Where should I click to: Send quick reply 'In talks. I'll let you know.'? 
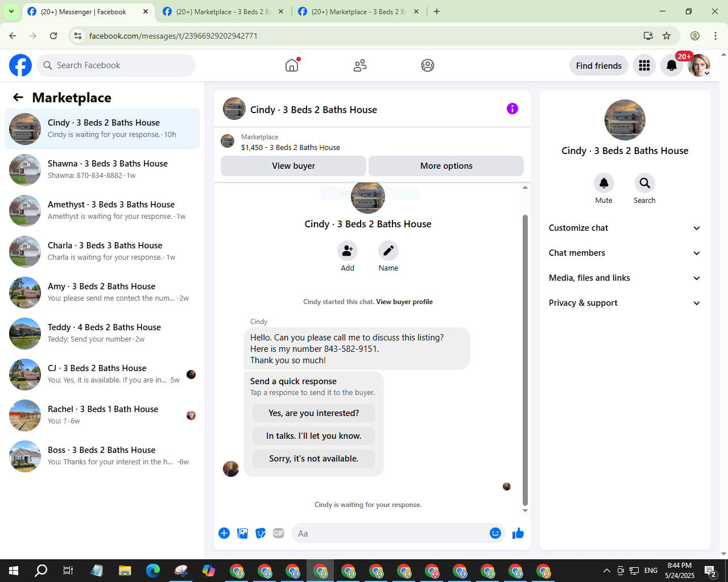click(314, 436)
